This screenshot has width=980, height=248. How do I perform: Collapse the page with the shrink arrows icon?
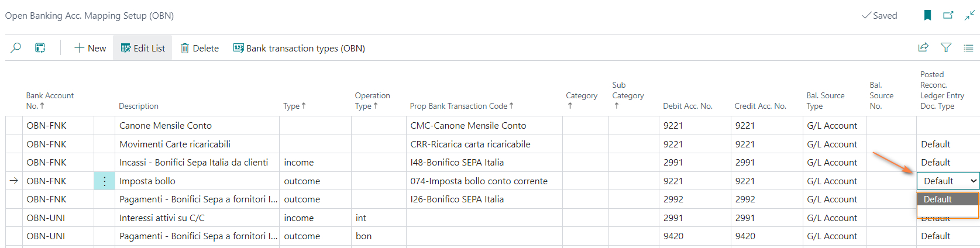point(969,15)
